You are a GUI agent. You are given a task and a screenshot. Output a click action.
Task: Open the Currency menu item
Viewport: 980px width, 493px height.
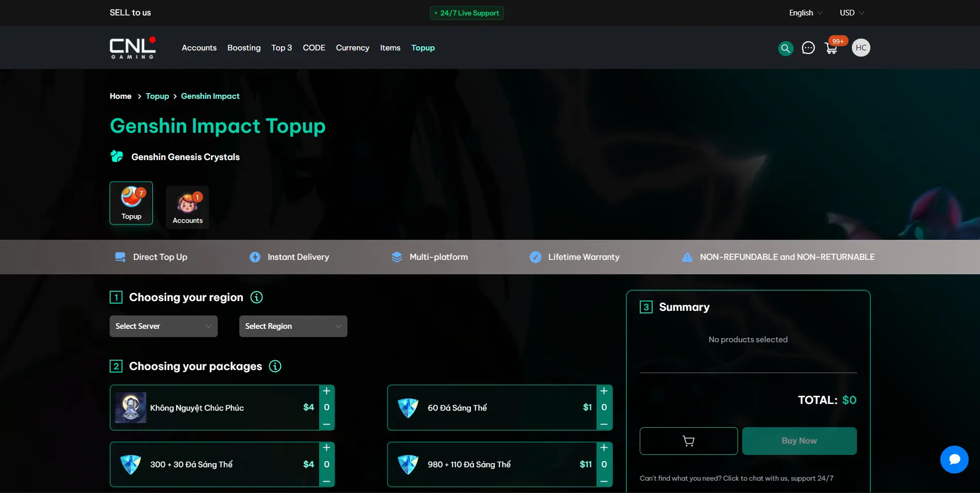(353, 48)
